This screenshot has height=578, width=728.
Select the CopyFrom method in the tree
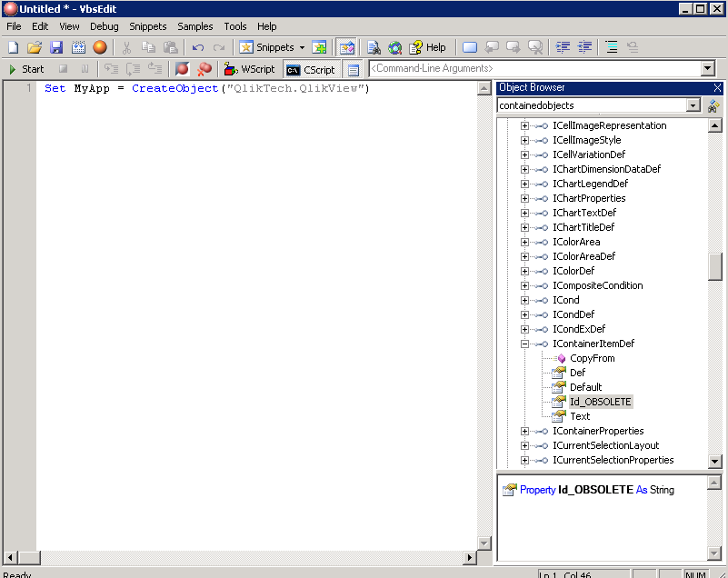592,358
